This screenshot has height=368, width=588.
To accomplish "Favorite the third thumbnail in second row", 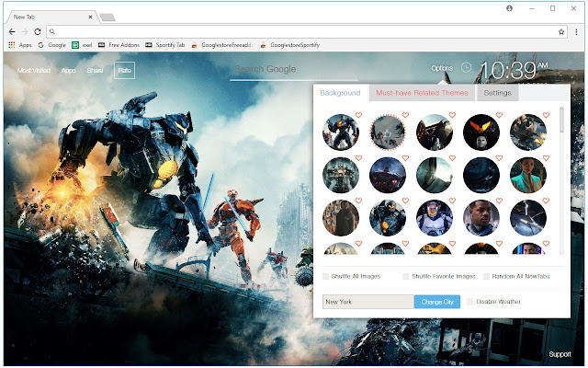I will pyautogui.click(x=452, y=158).
